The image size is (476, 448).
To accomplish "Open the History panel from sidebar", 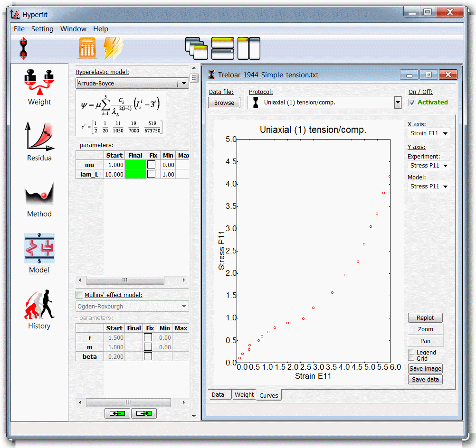I will 39,309.
